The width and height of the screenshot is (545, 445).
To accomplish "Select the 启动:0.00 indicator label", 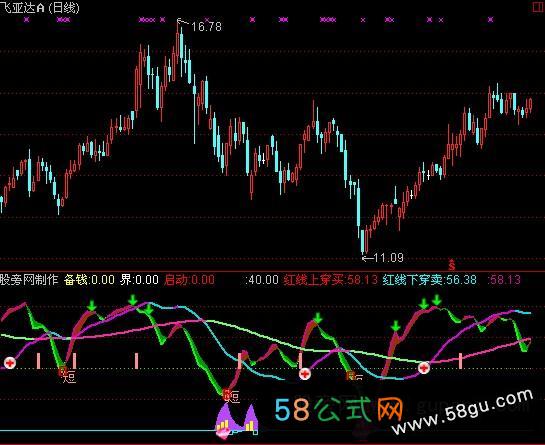I will point(189,280).
